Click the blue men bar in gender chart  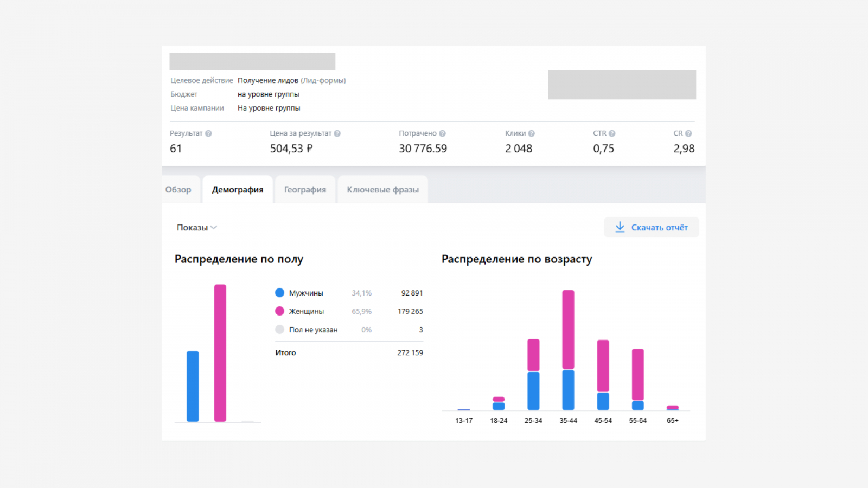193,386
